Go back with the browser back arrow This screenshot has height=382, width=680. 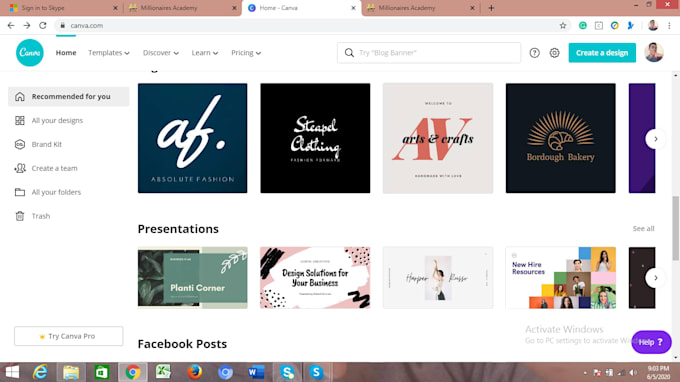tap(11, 26)
